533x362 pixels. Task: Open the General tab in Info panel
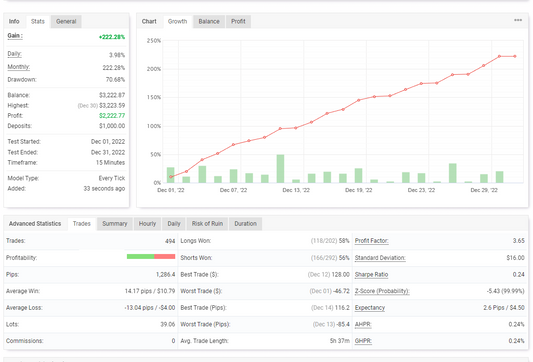(x=66, y=21)
